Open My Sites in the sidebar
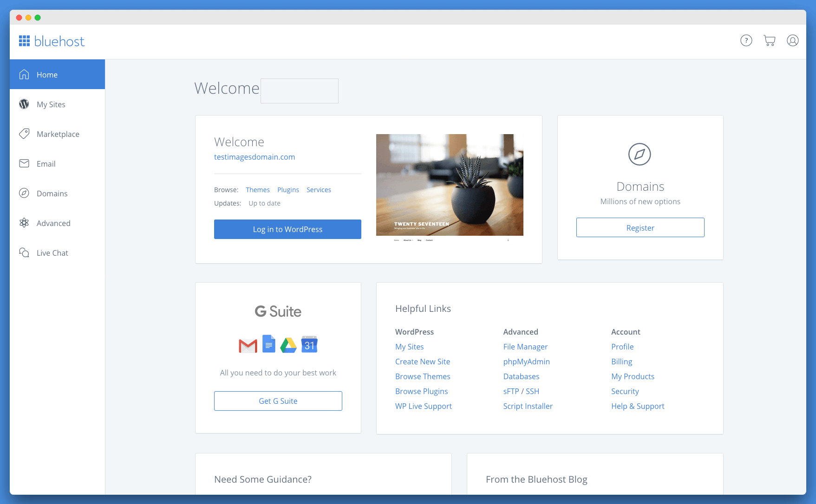 (x=51, y=104)
